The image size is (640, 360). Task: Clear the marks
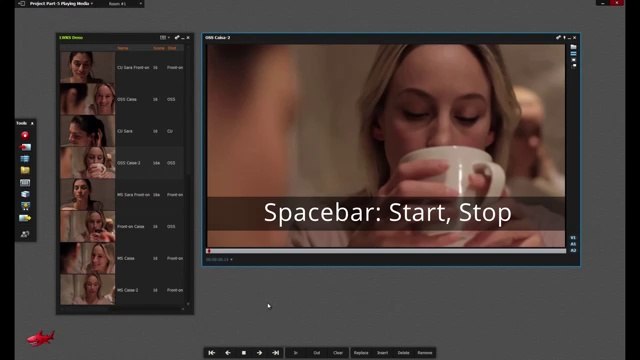click(338, 353)
